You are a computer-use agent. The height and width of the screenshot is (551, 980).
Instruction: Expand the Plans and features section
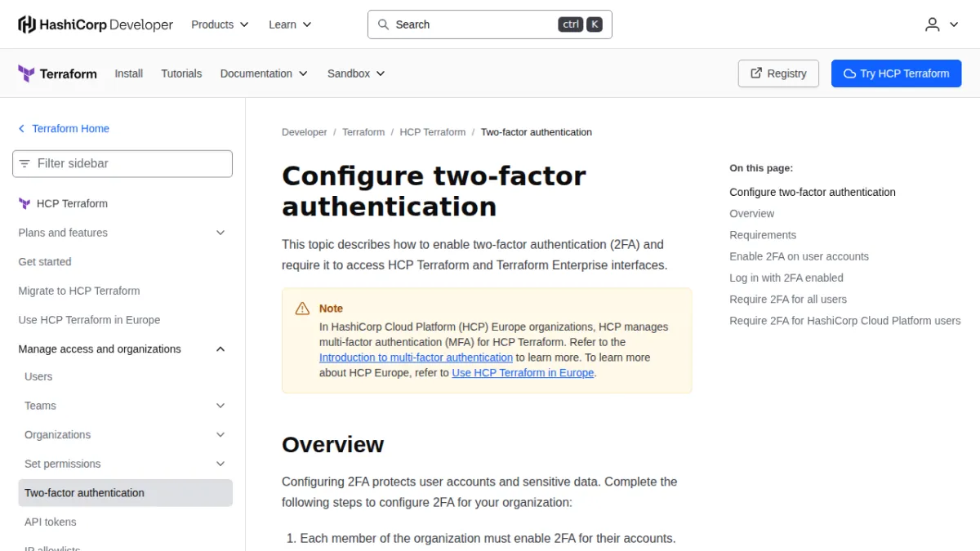(x=220, y=233)
